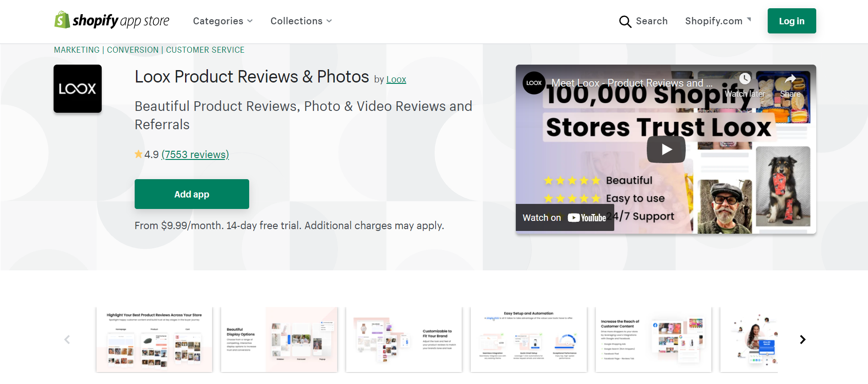Open Increase the Reach of Customer Content thumbnail

click(654, 340)
